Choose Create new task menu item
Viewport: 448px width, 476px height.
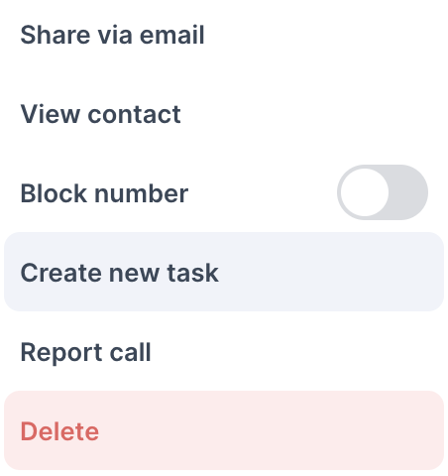click(224, 272)
